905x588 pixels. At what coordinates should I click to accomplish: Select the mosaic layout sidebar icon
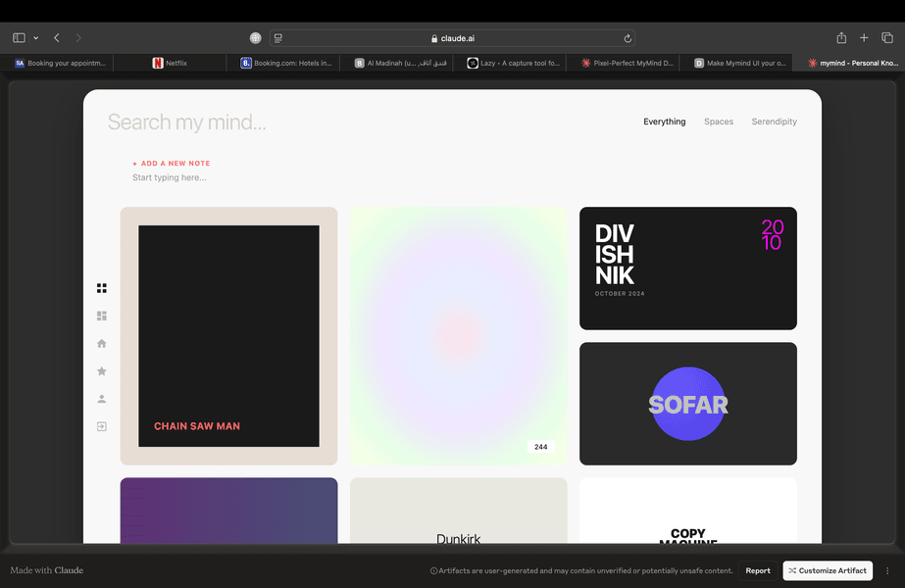[x=102, y=316]
